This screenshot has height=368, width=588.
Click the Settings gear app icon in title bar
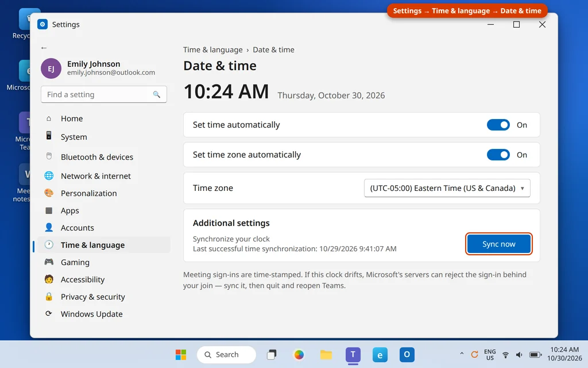pyautogui.click(x=42, y=24)
